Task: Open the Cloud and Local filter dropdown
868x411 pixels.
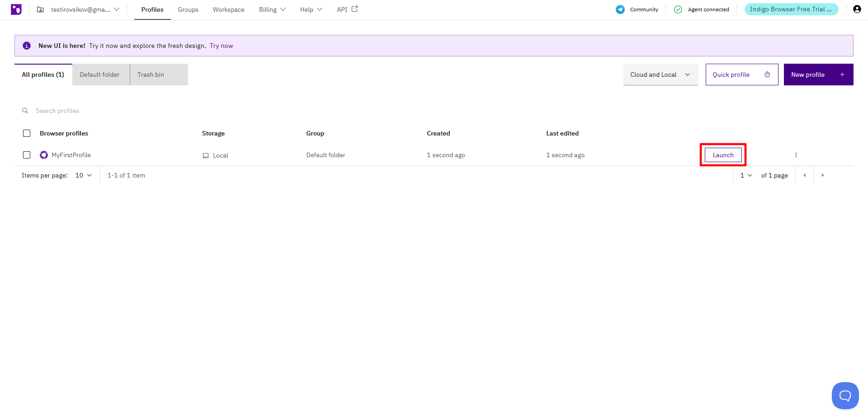Action: tap(660, 75)
